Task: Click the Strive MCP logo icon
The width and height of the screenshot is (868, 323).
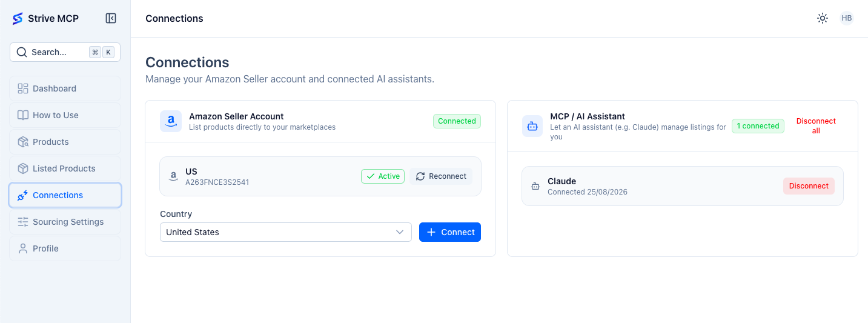Action: [18, 19]
